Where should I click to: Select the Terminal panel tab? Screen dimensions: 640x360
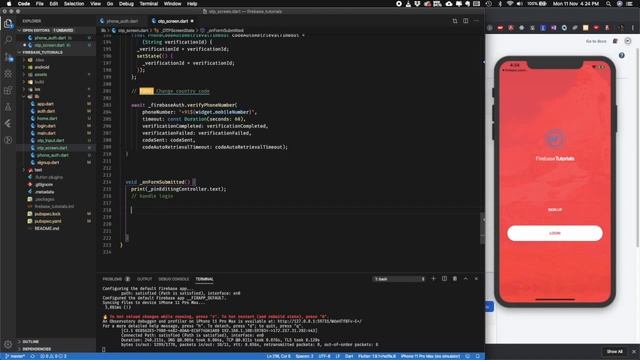(x=204, y=279)
